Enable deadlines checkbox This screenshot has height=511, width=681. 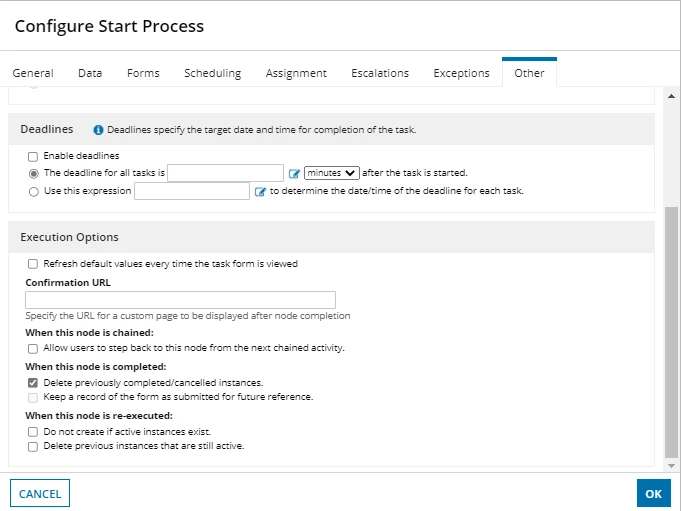tap(33, 156)
